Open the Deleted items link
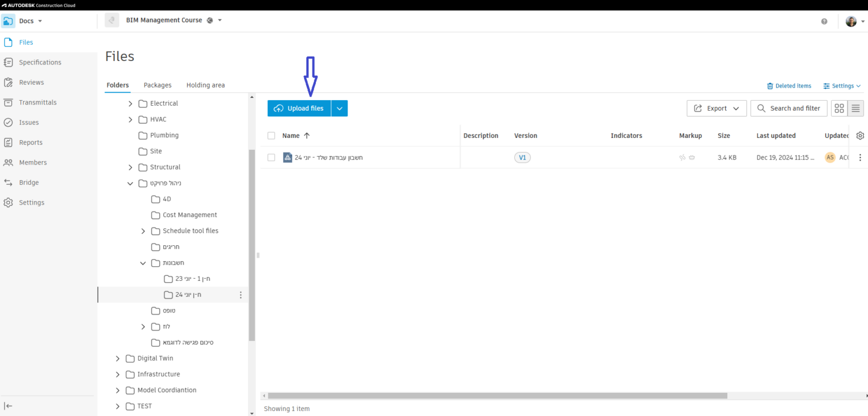Image resolution: width=868 pixels, height=416 pixels. 789,86
